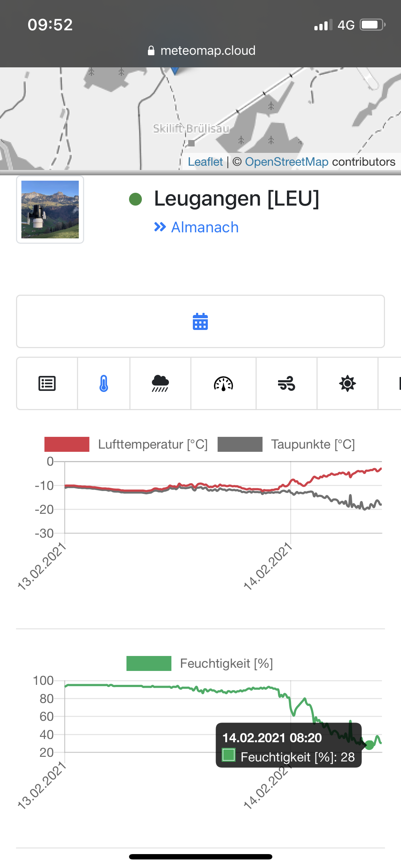Open the pressure gauge tab

(223, 384)
